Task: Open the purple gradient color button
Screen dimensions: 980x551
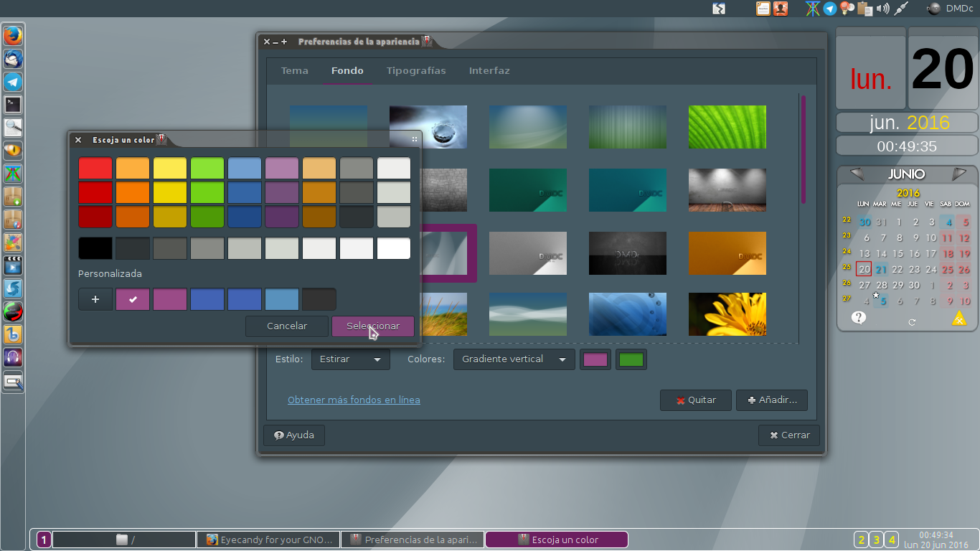Action: pos(595,359)
